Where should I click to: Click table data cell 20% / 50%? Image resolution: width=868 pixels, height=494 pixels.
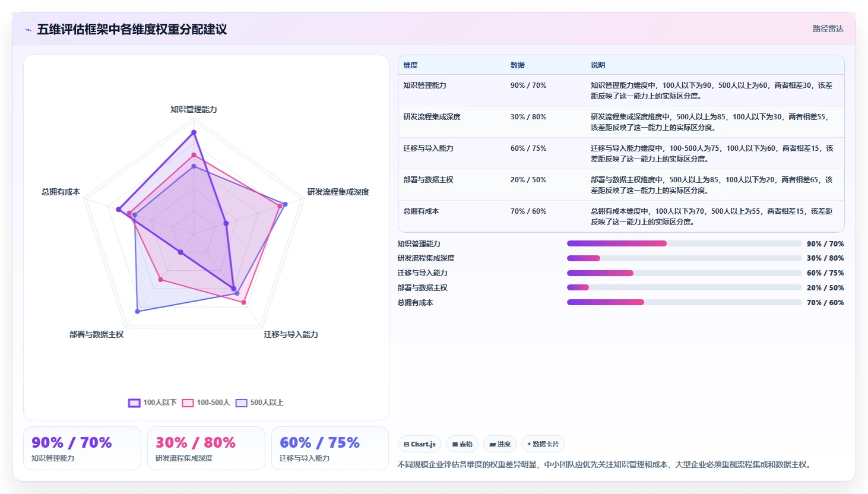pos(528,180)
